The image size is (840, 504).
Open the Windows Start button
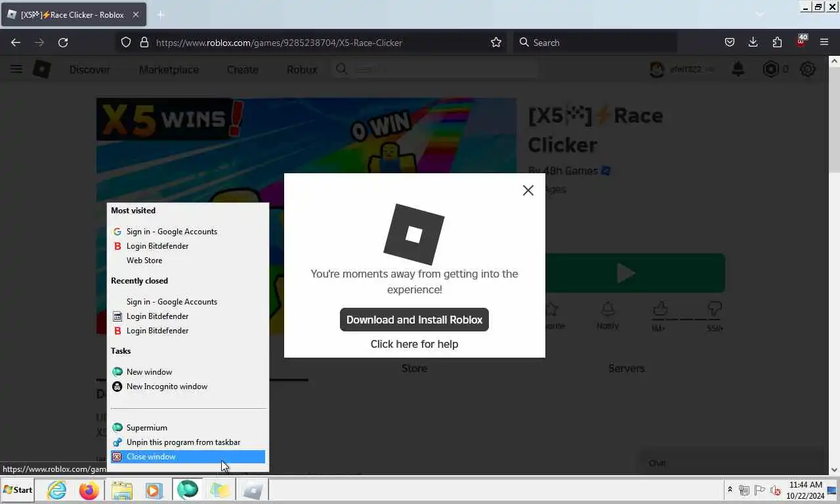tap(18, 490)
